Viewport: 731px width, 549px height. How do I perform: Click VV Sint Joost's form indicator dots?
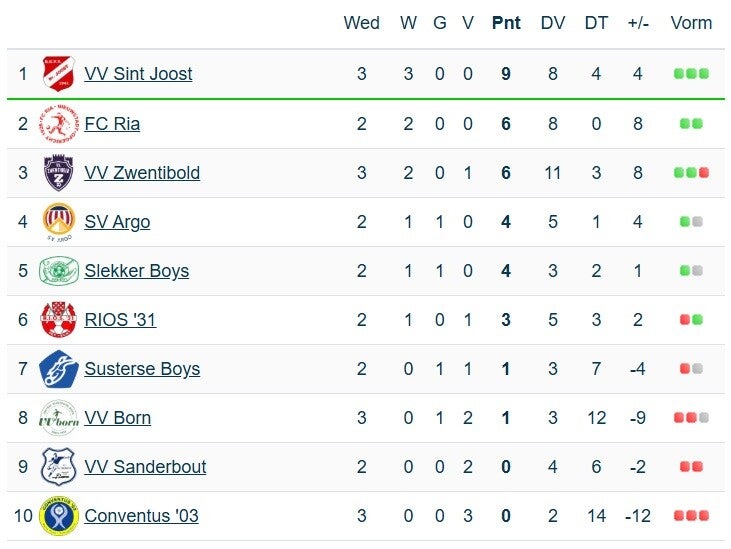(x=691, y=74)
